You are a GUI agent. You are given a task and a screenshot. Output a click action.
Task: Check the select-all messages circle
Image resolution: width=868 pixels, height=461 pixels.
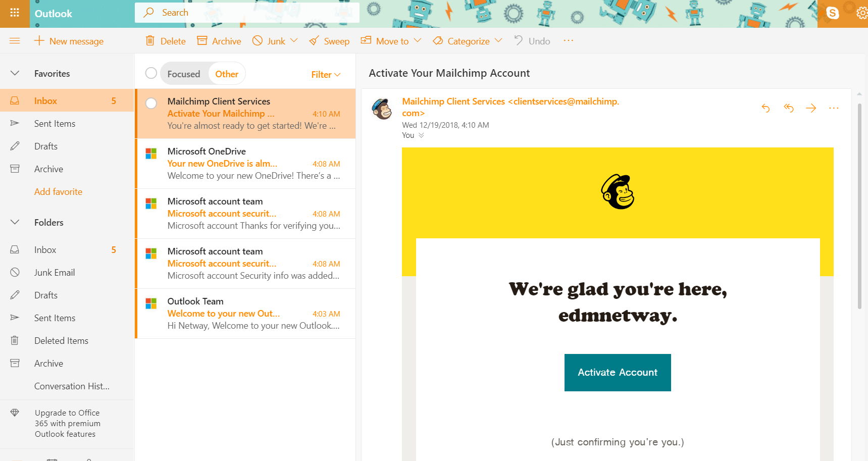[151, 73]
